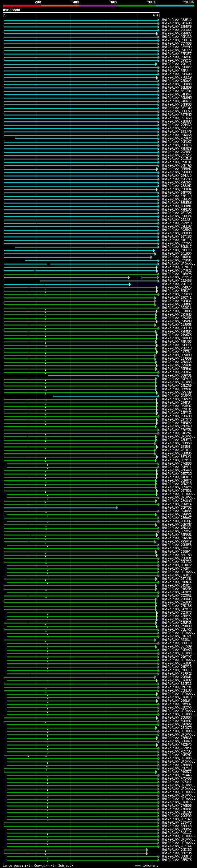Select the UniRef100_Q8I875 label
This screenshot has height=868, width=197.
tap(177, 728)
